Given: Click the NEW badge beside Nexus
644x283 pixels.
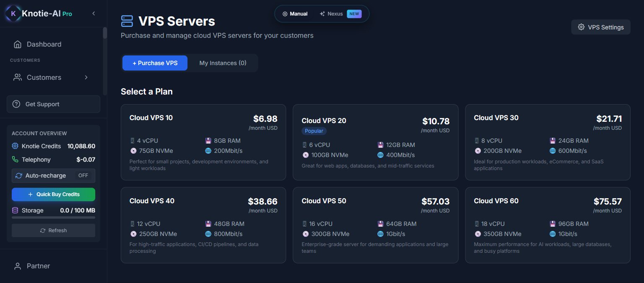Looking at the screenshot, I should (354, 14).
